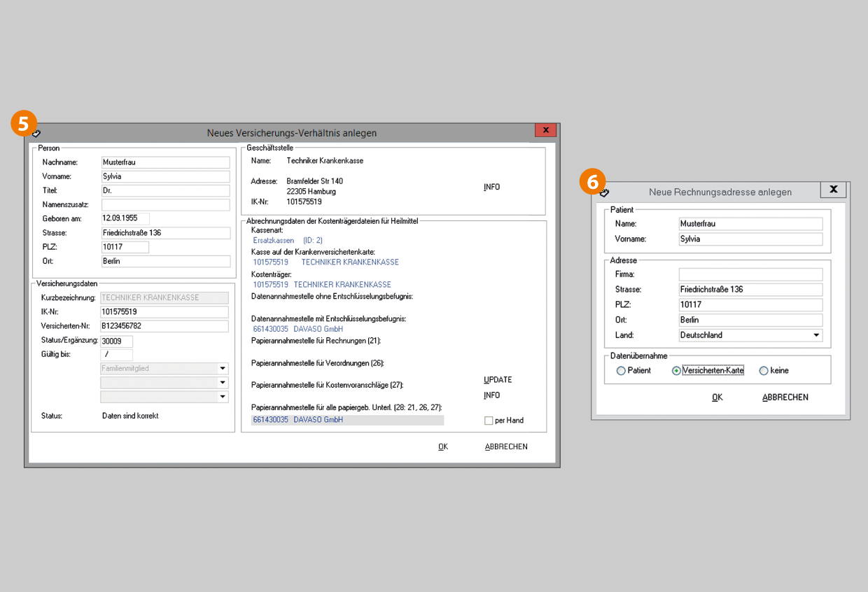The width and height of the screenshot is (868, 592).
Task: Select the Patient radio button under Datenübernahme
Action: 621,371
